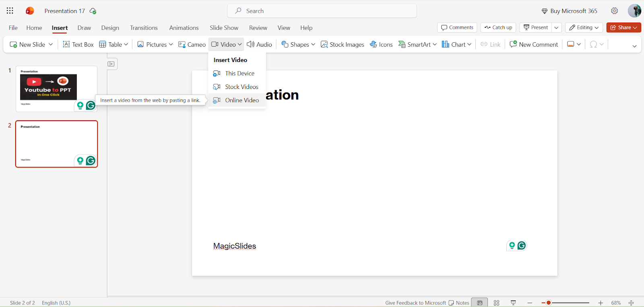Screen dimensions: 644x307
Task: Click Buy Microsoft 365
Action: (569, 11)
